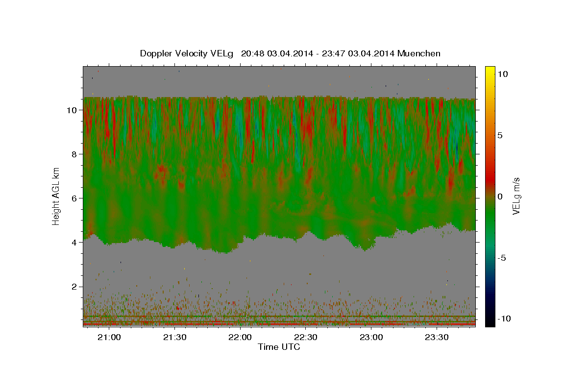The image size is (588, 392).
Task: Click the height tick label 10
Action: click(x=72, y=110)
